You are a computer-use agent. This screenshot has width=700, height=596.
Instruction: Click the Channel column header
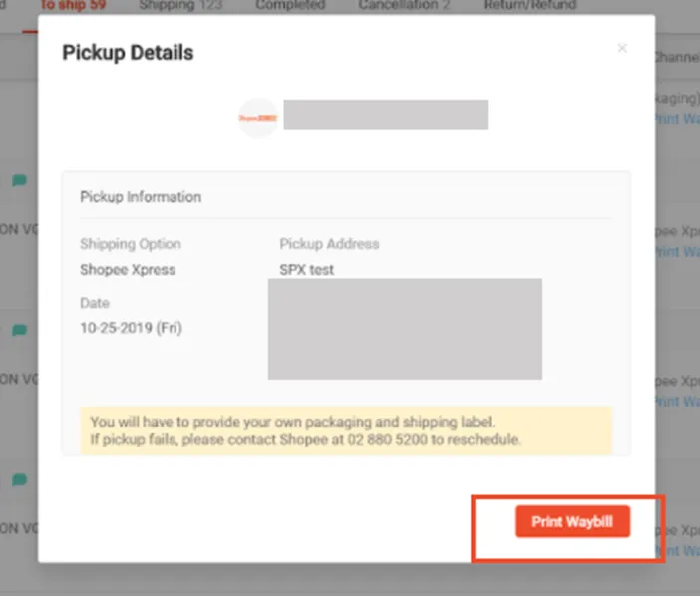pos(676,58)
